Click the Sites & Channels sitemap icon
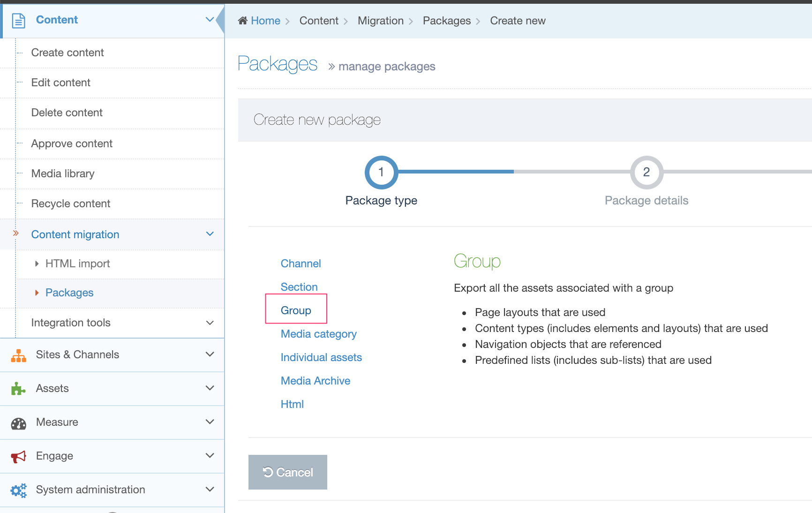This screenshot has width=812, height=513. point(18,355)
